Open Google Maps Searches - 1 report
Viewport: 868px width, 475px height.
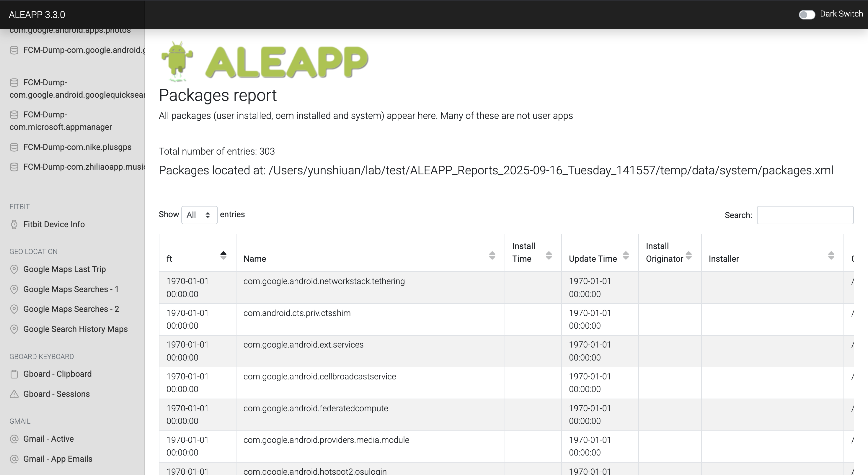(x=71, y=289)
